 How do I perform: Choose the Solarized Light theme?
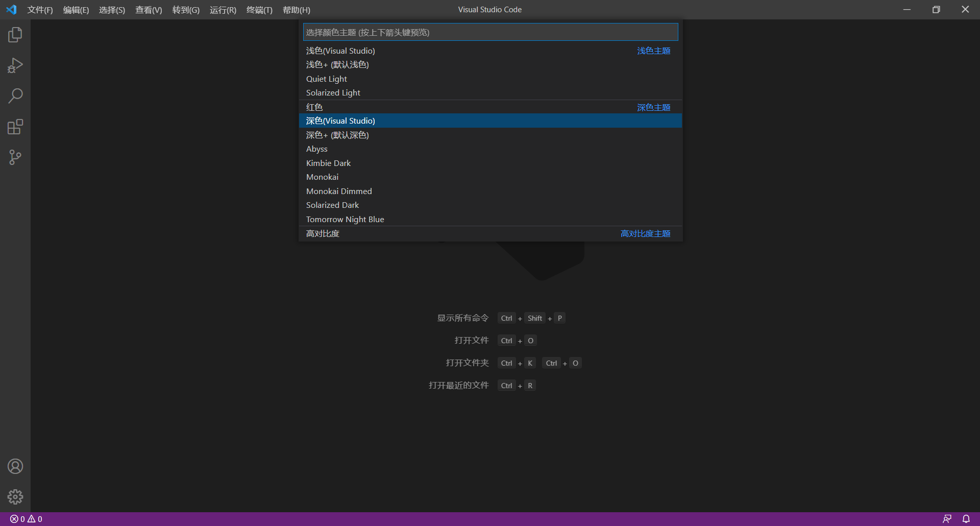(491, 92)
